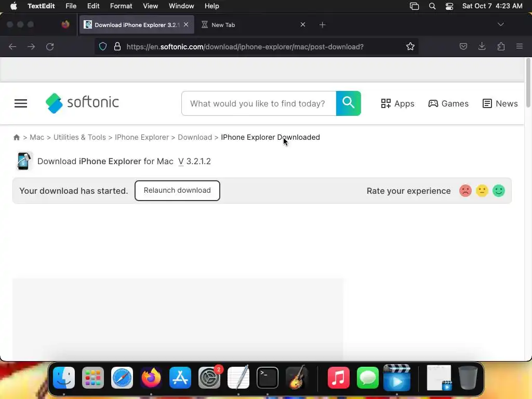Open a new browser tab
532x399 pixels.
click(322, 25)
